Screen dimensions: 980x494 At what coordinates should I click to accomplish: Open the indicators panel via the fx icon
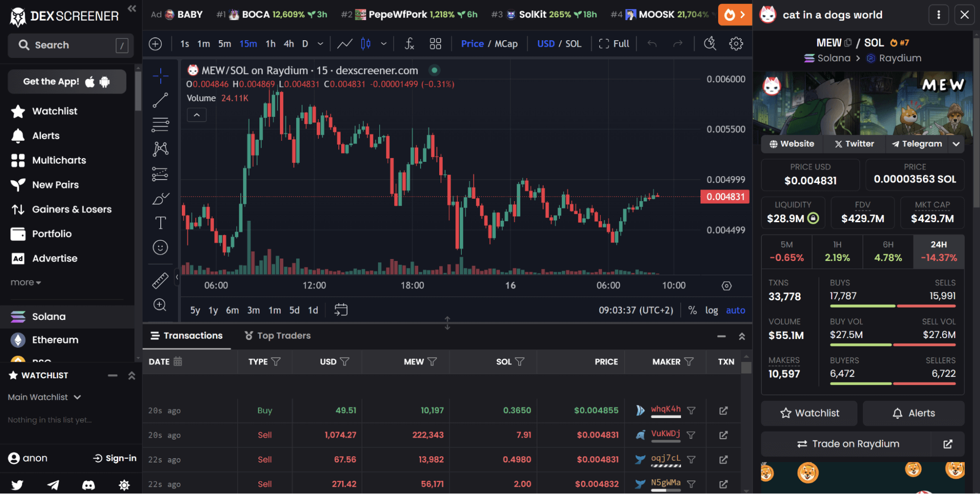tap(410, 44)
